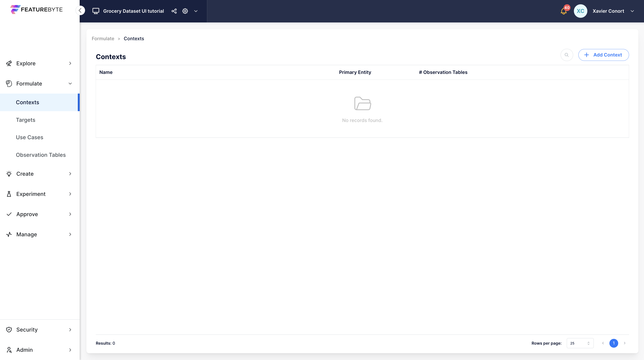Change rows per page selector
This screenshot has width=644, height=360.
click(580, 343)
